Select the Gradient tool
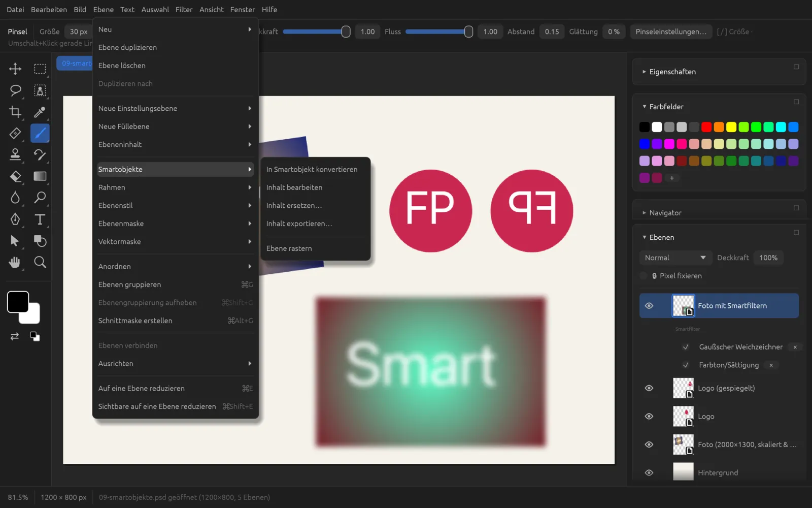 coord(40,176)
